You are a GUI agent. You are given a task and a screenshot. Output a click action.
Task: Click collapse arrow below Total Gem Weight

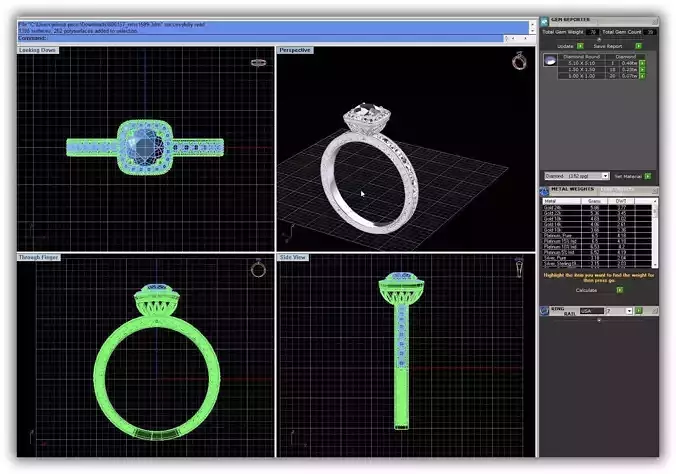(x=599, y=39)
